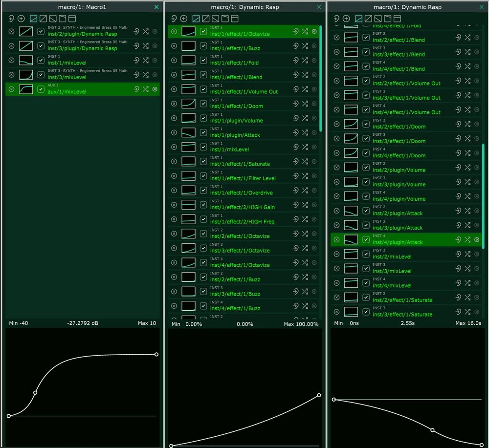
Task: Uncheck the inst/1/effect/1/Octavize mapping
Action: (203, 31)
